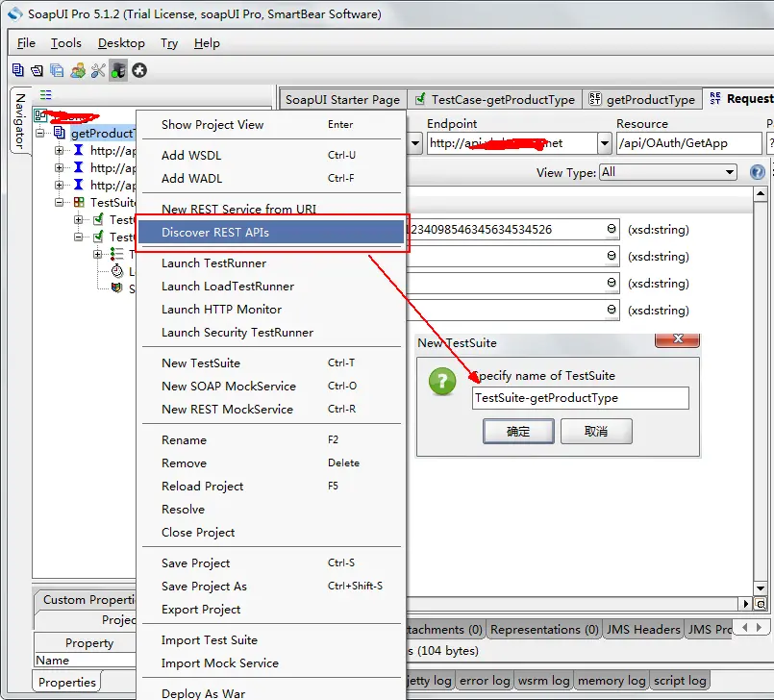
Task: Select Launch HTTP Monitor menu entry
Action: tap(271, 309)
